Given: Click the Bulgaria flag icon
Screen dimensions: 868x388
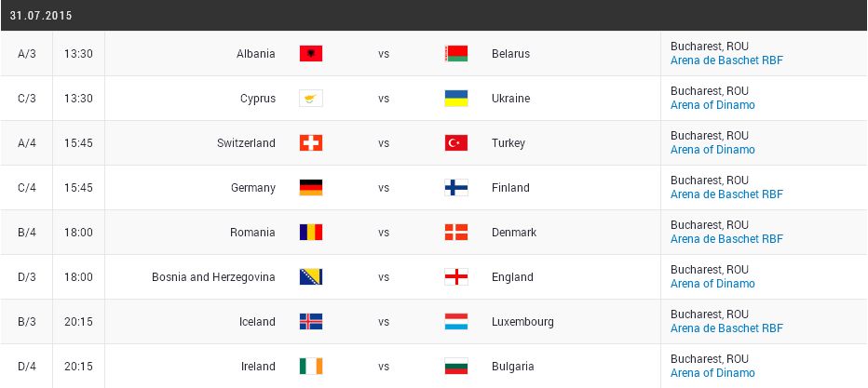Looking at the screenshot, I should click(456, 367).
